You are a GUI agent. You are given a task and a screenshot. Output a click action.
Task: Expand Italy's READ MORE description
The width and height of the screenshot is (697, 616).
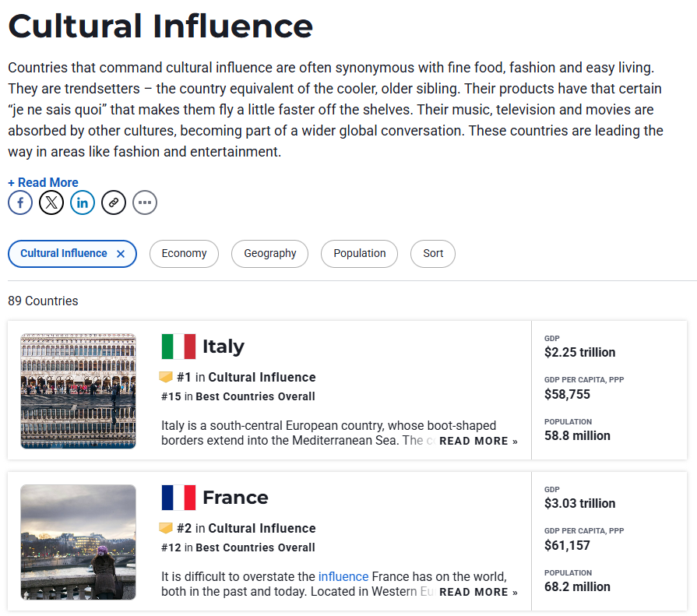tap(478, 441)
